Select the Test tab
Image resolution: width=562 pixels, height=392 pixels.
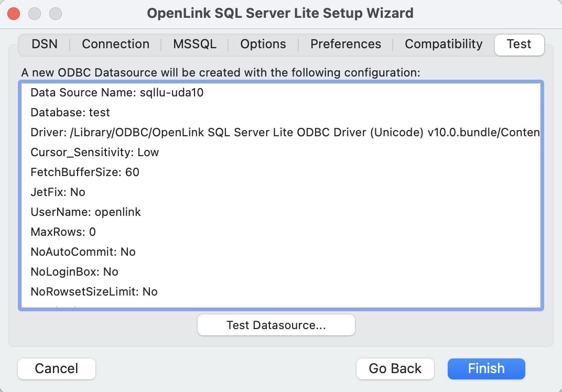[x=519, y=44]
